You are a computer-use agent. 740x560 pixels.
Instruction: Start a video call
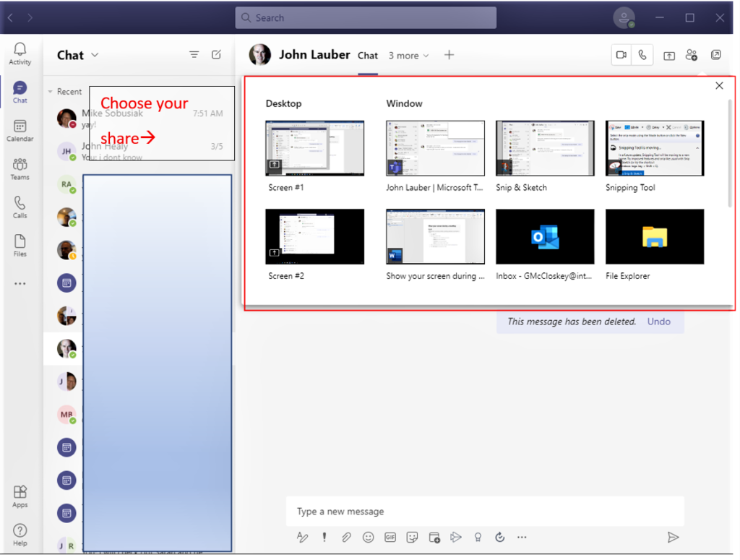tap(621, 55)
